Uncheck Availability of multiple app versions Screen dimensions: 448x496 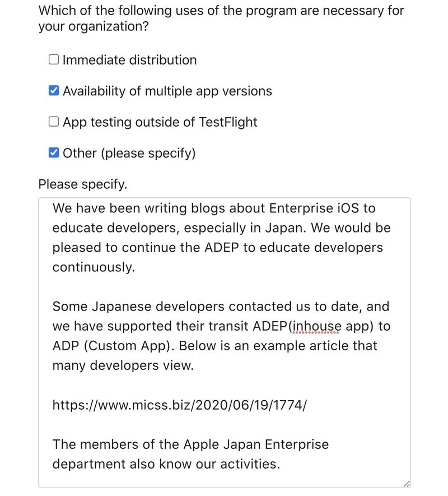coord(54,90)
